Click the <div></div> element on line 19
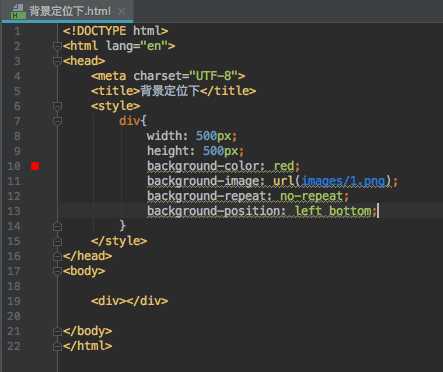This screenshot has width=443, height=372. point(129,301)
